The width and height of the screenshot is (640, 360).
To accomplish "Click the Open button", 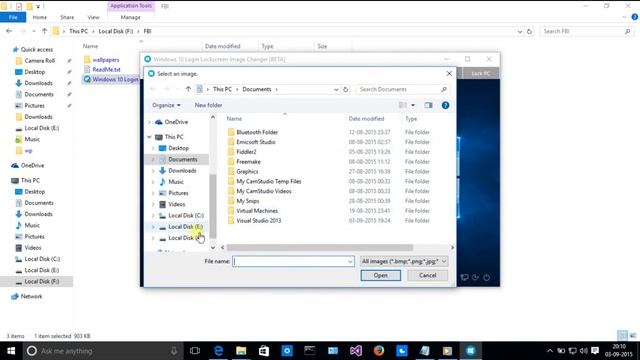I will pos(380,276).
